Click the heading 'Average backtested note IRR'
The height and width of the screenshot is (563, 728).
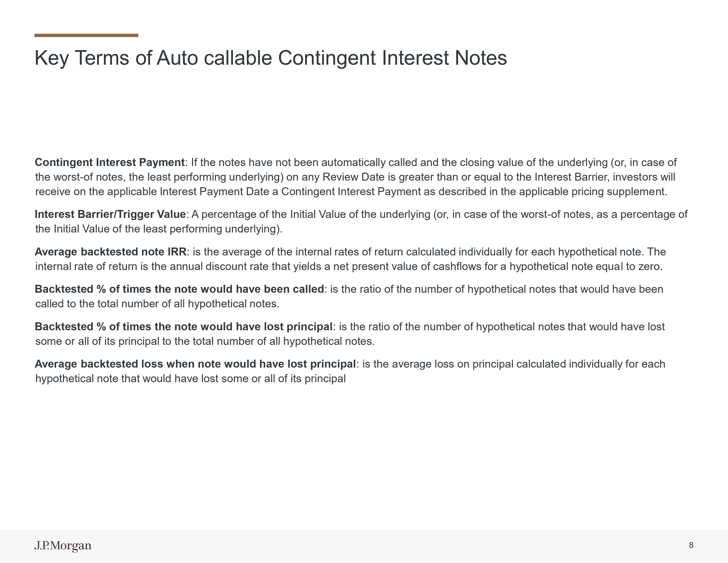[x=111, y=252]
